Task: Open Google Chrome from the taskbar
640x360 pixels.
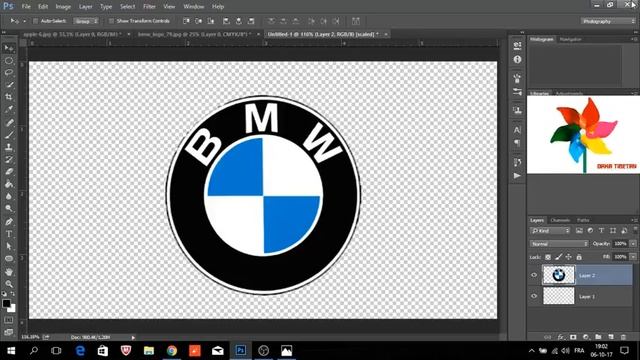Action: (172, 350)
